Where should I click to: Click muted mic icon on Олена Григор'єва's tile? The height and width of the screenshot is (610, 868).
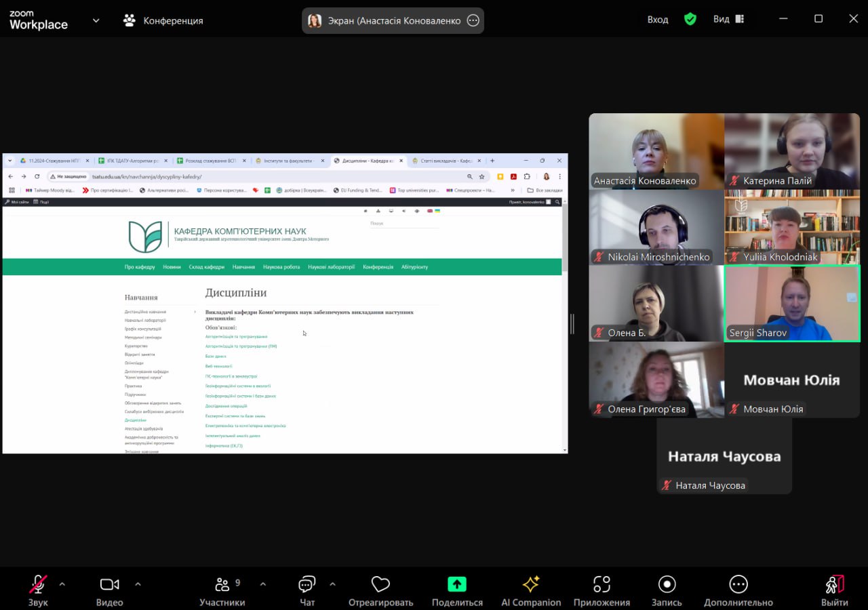(x=599, y=409)
